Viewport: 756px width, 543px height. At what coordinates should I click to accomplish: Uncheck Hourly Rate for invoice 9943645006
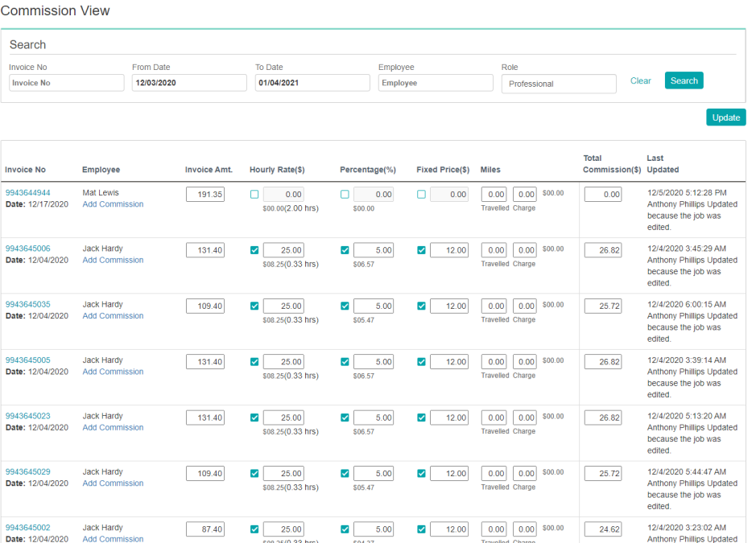[x=254, y=250]
